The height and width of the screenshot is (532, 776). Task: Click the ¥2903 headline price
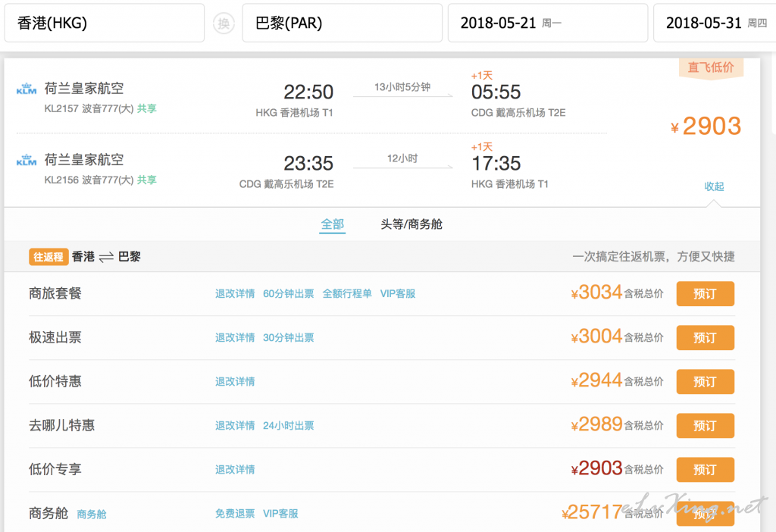(x=706, y=127)
